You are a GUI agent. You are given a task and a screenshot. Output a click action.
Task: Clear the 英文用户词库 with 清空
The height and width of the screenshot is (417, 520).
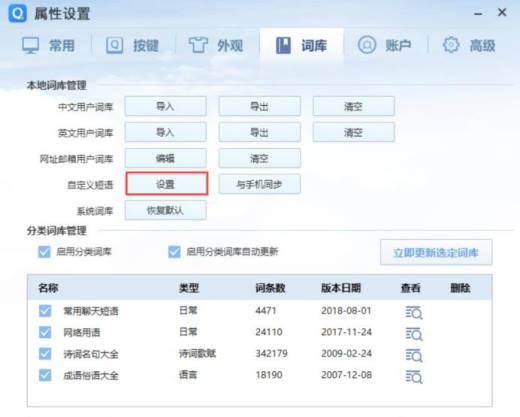point(354,132)
